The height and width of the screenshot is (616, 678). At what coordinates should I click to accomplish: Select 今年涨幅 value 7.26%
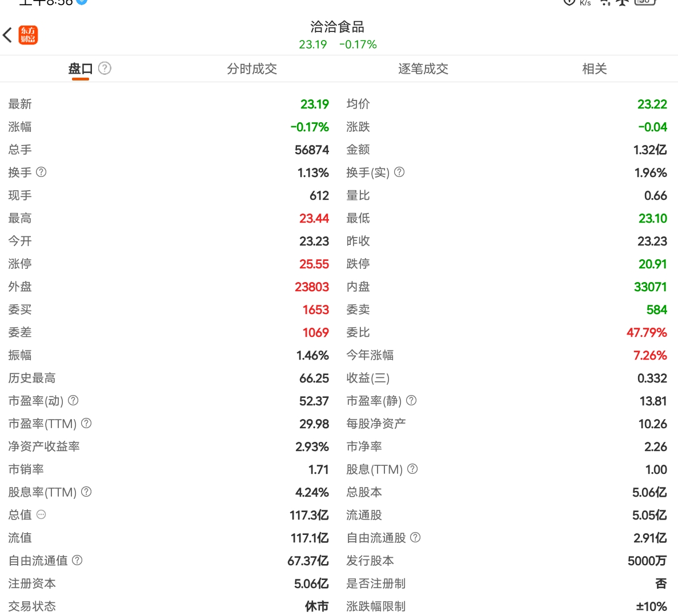(650, 356)
